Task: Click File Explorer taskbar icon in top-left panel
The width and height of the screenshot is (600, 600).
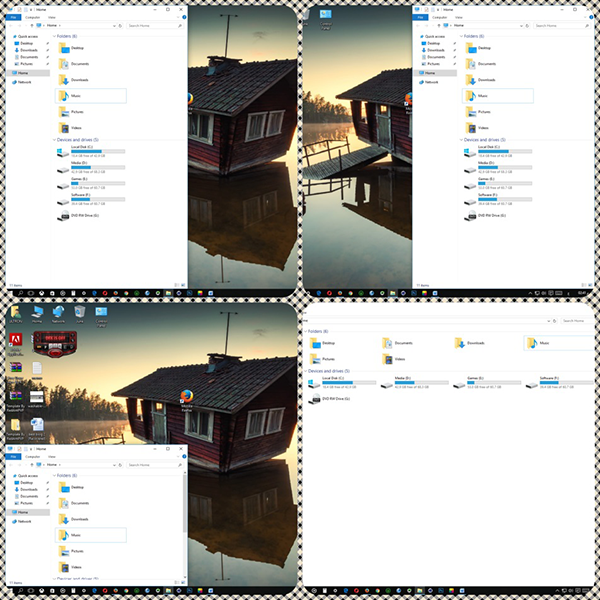Action: 168,293
